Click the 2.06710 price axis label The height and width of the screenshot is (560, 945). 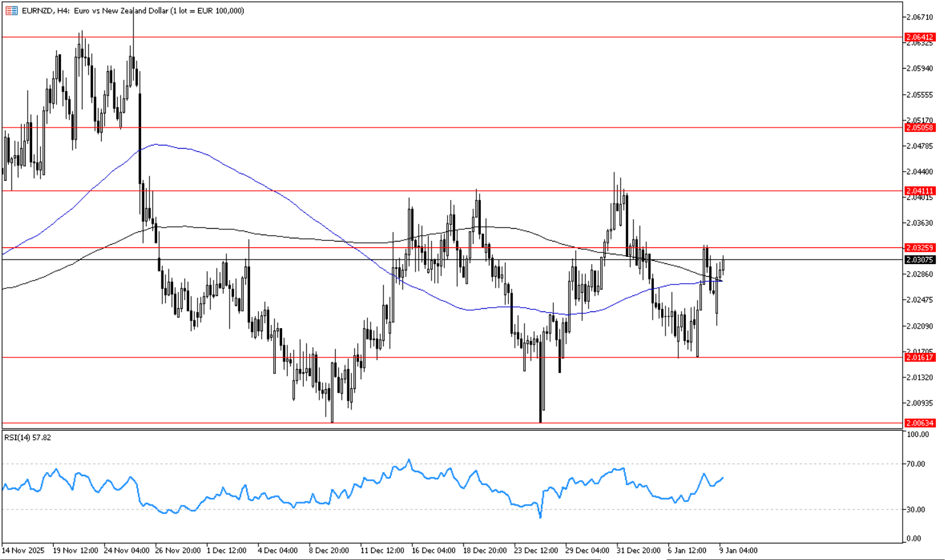pos(919,17)
